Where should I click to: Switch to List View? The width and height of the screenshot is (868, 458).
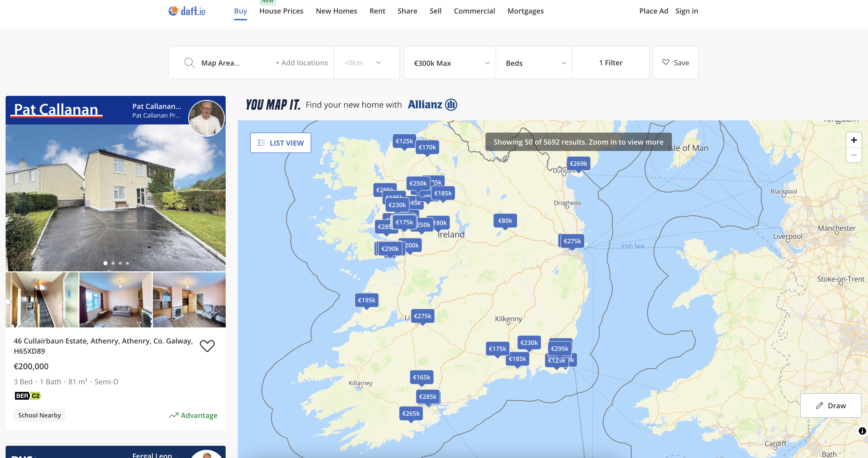280,143
